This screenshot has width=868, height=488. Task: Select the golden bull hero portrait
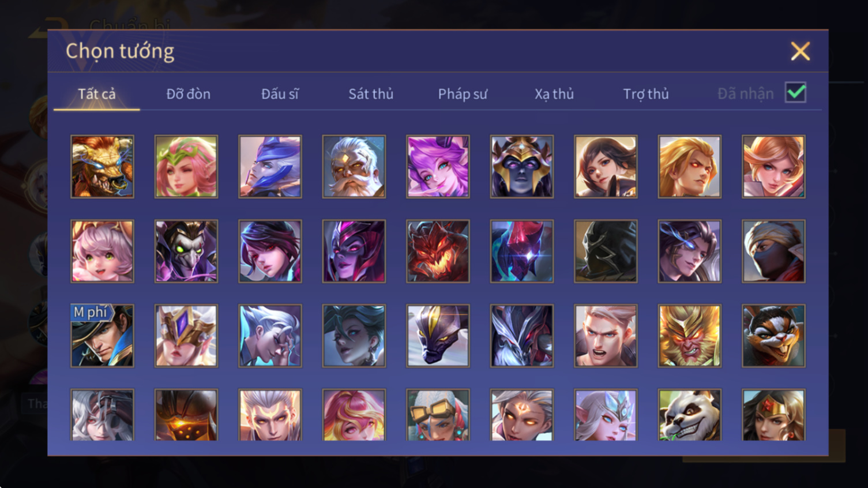(x=102, y=167)
